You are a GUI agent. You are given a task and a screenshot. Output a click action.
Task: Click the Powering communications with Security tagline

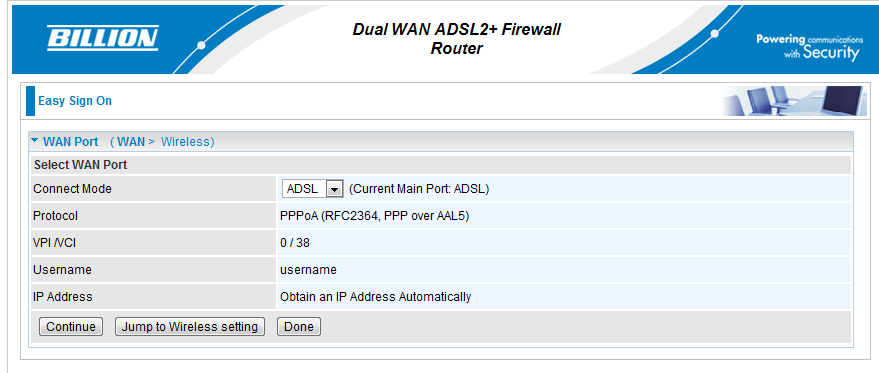(x=807, y=47)
